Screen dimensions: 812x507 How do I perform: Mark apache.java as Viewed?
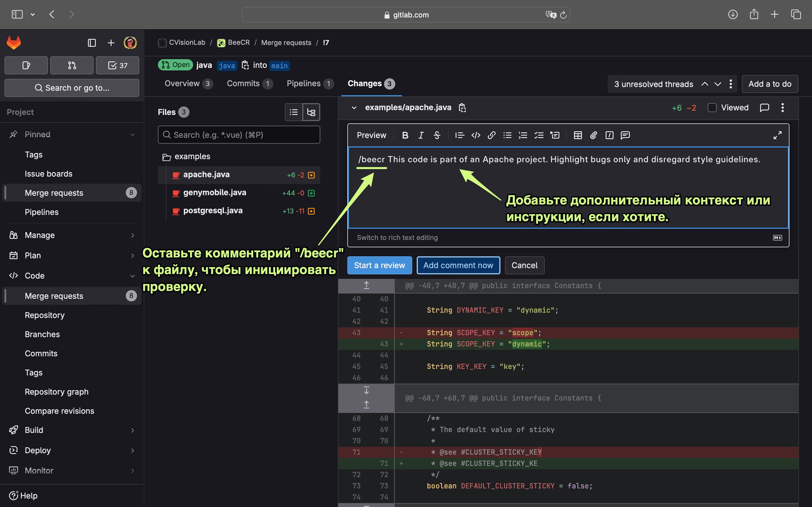click(x=712, y=108)
